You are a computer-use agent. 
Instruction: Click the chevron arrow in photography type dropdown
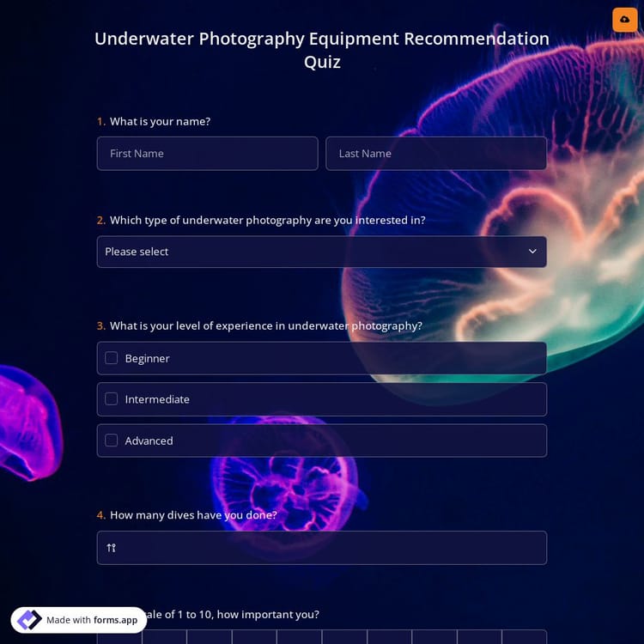point(532,252)
